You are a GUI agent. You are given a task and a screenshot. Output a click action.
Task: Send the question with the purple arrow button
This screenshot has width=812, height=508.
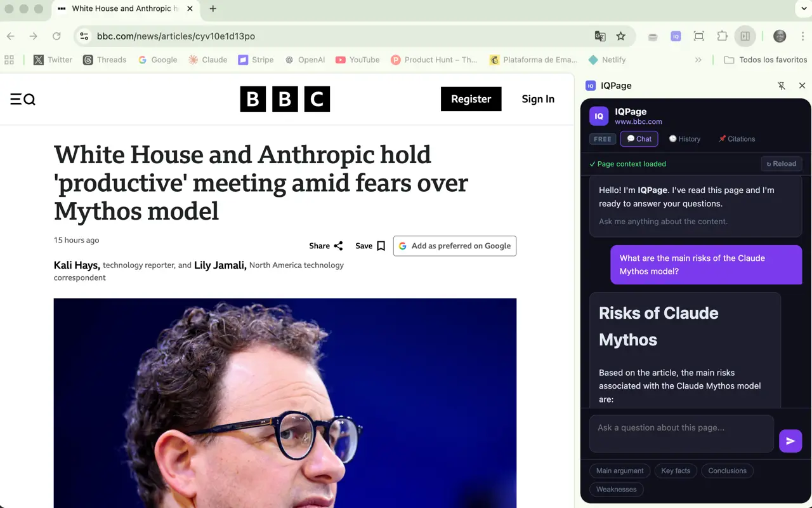pyautogui.click(x=790, y=441)
